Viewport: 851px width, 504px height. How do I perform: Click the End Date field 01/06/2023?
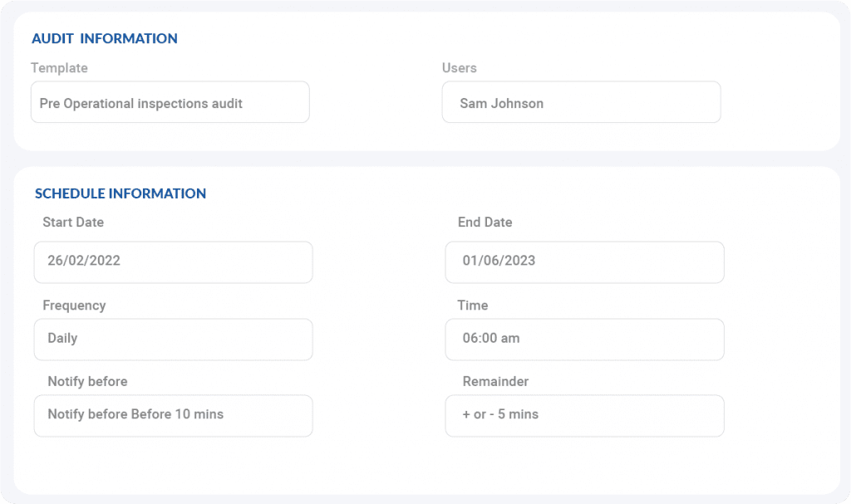pyautogui.click(x=584, y=262)
